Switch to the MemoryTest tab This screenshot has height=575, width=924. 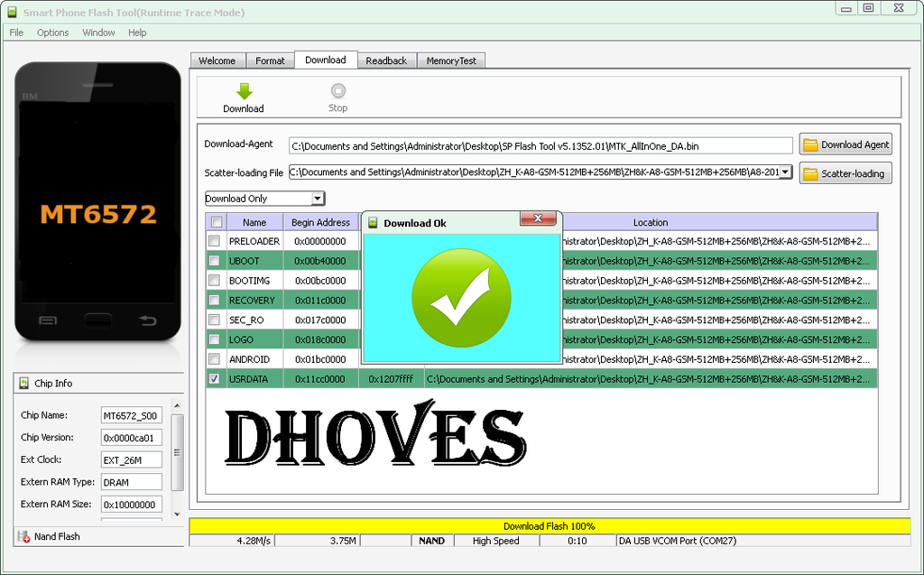tap(452, 60)
